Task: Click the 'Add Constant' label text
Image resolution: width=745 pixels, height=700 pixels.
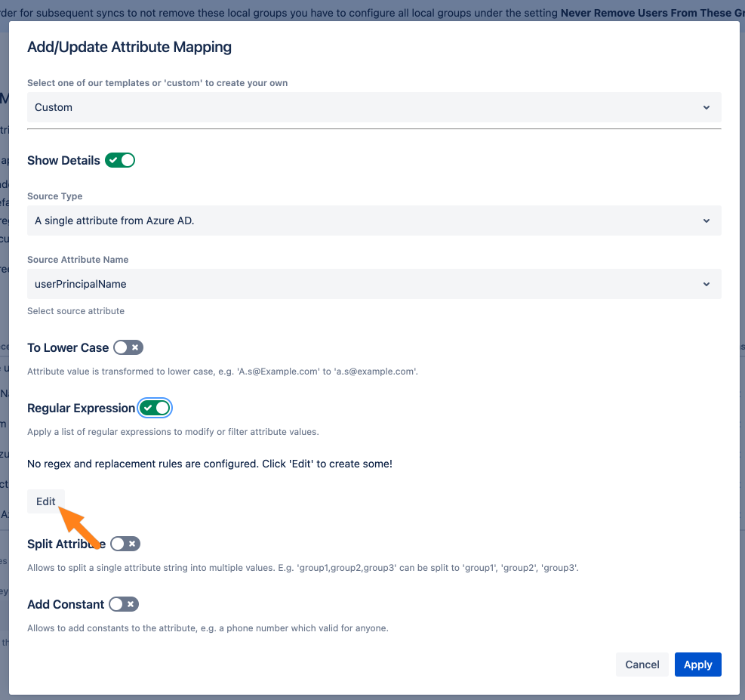Action: 66,604
